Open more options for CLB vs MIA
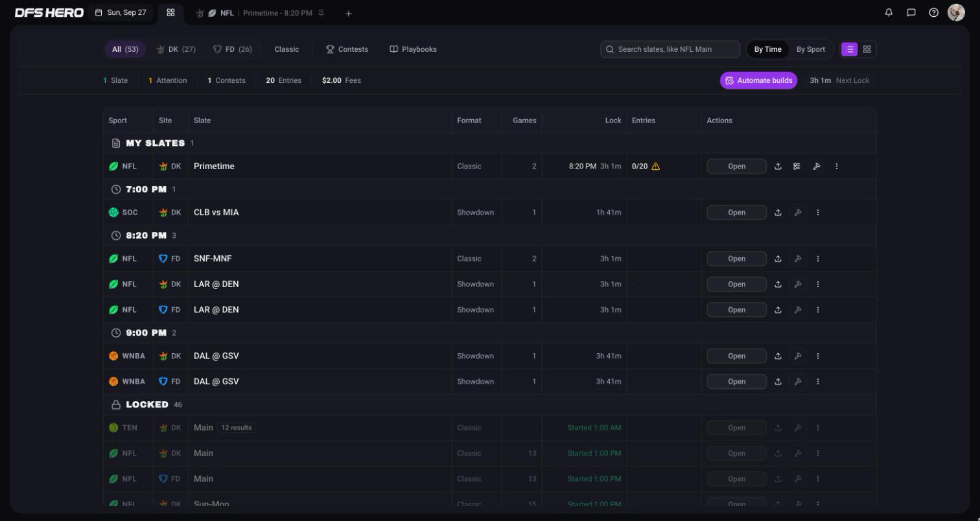 point(817,213)
